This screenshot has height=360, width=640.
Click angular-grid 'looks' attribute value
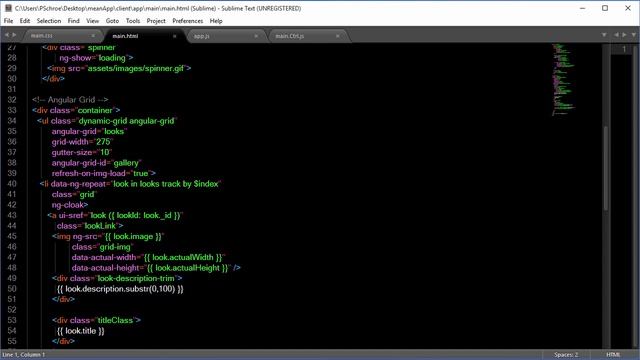114,131
